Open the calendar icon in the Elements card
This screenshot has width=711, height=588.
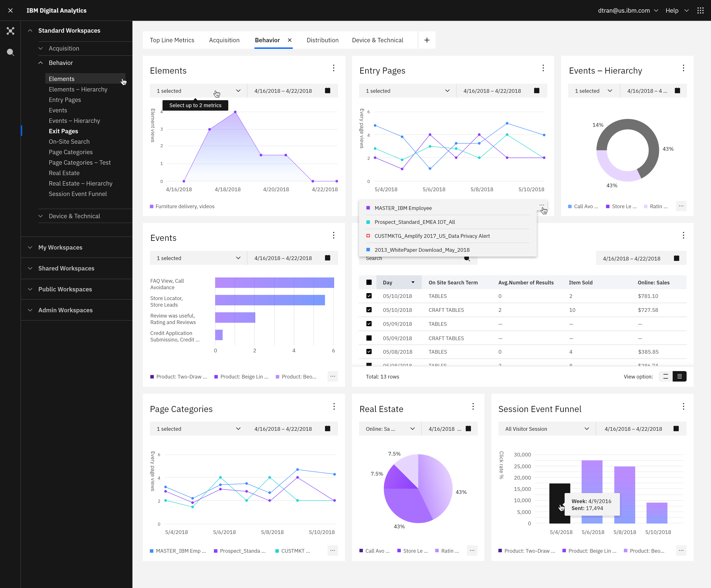tap(327, 90)
